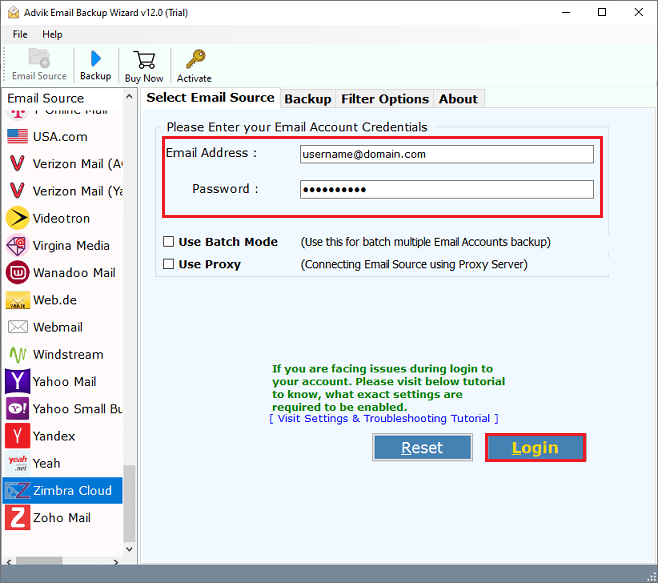Click the vertical scrollbar thumb of source list

129,503
